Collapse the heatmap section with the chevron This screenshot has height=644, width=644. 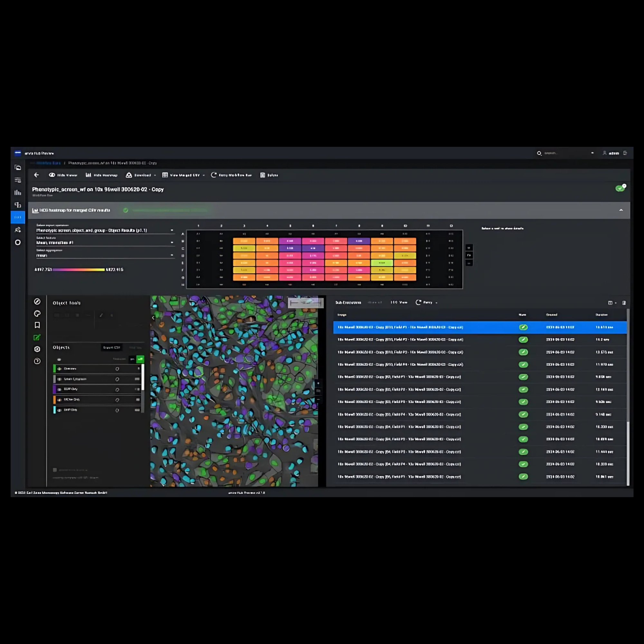pos(621,210)
